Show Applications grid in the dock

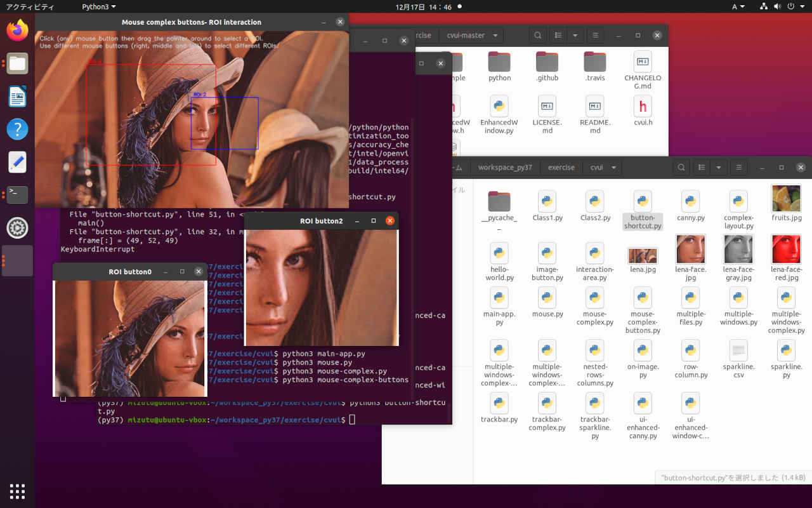(x=17, y=491)
